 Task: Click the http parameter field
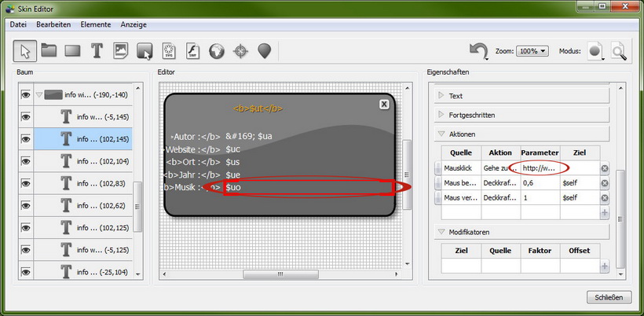(x=540, y=168)
